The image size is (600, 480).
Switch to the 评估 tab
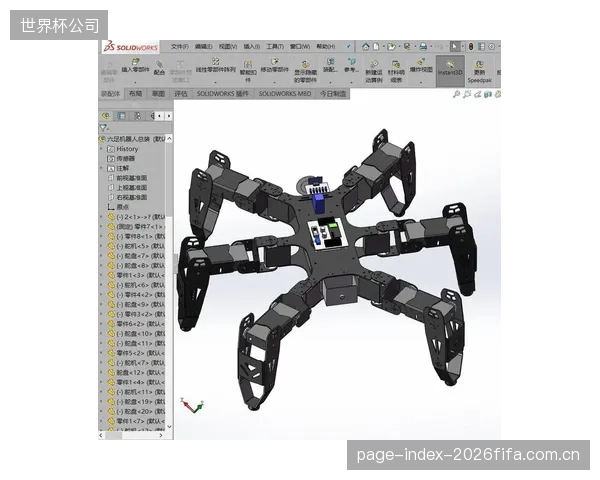(181, 94)
